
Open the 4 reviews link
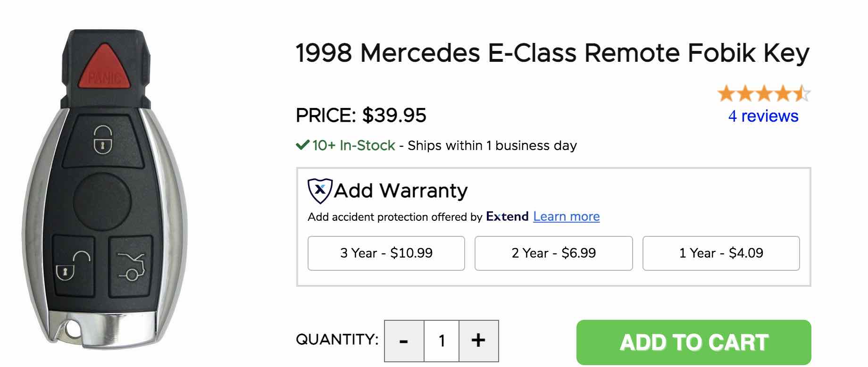(763, 116)
